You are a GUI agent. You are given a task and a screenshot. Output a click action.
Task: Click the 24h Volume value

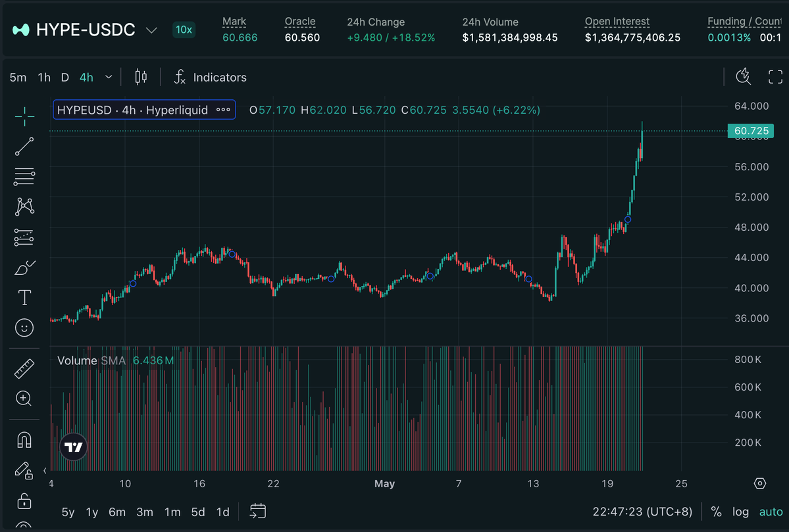pos(510,37)
